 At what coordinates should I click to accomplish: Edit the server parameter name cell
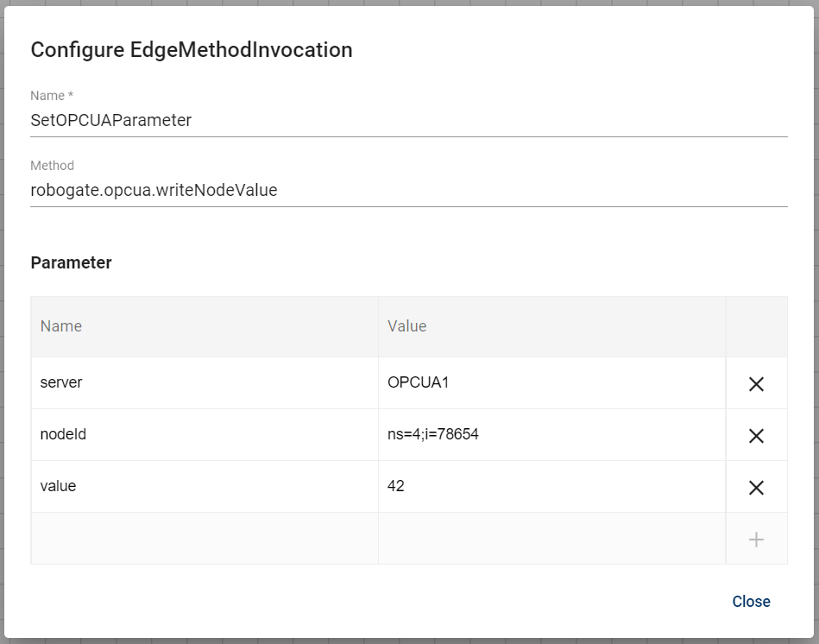click(204, 382)
